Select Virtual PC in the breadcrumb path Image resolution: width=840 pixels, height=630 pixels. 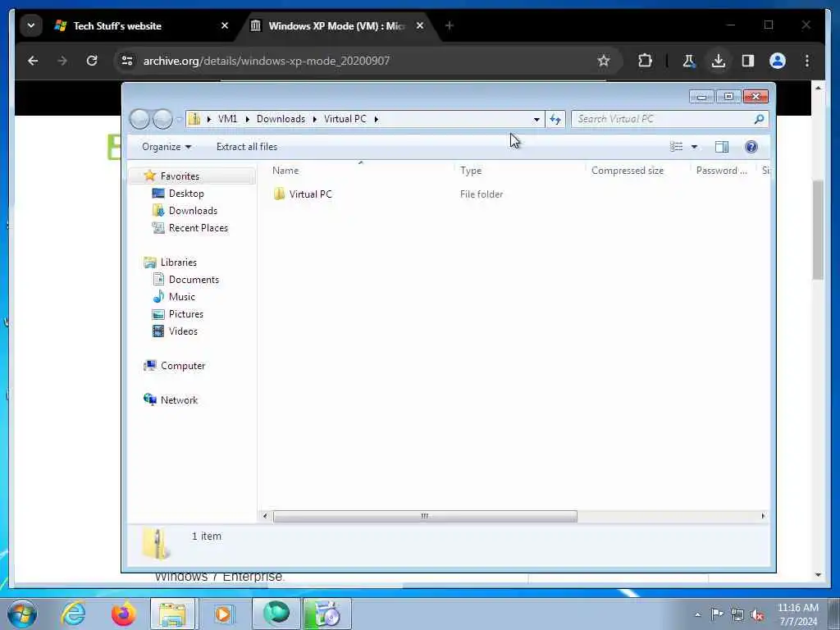pos(345,119)
